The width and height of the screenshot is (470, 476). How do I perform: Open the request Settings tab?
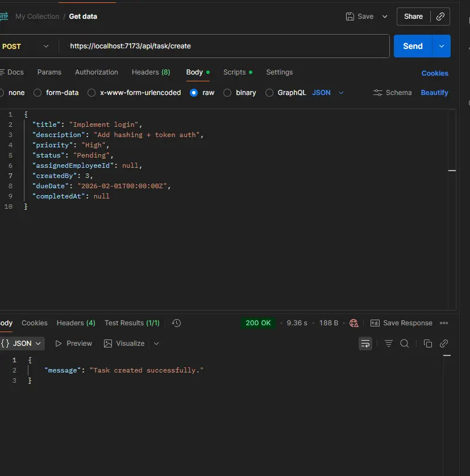coord(280,72)
